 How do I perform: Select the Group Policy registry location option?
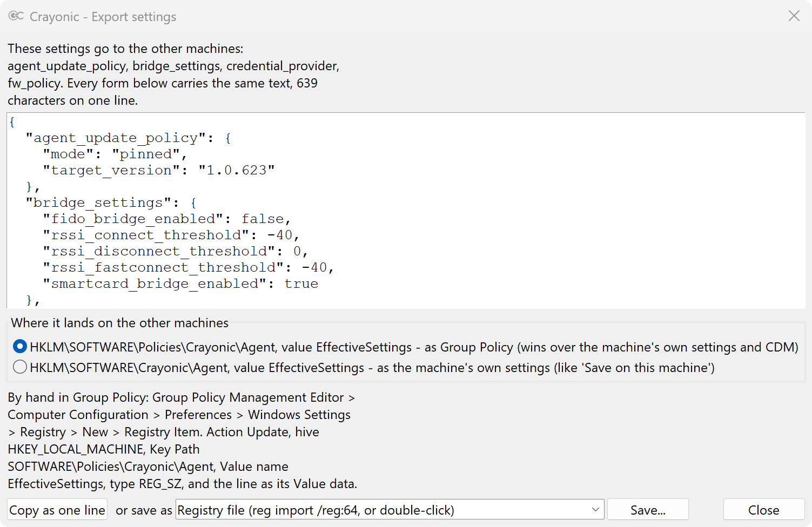405,347
